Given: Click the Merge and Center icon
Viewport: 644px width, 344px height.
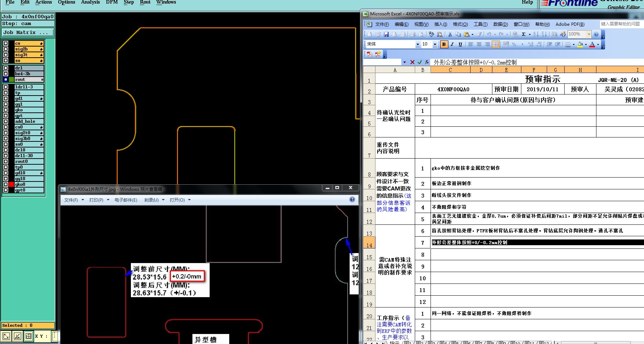Looking at the screenshot, I should click(496, 44).
